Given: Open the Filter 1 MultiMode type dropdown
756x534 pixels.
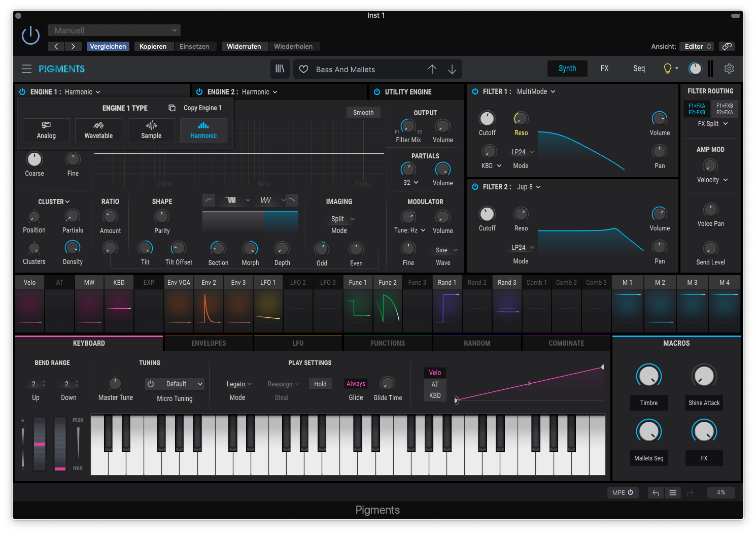Looking at the screenshot, I should coord(536,92).
